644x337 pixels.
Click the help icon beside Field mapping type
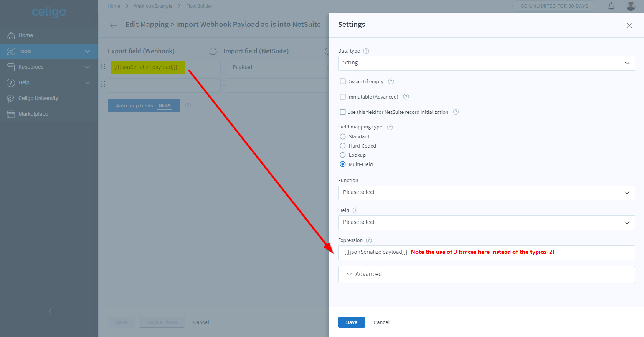click(x=390, y=127)
